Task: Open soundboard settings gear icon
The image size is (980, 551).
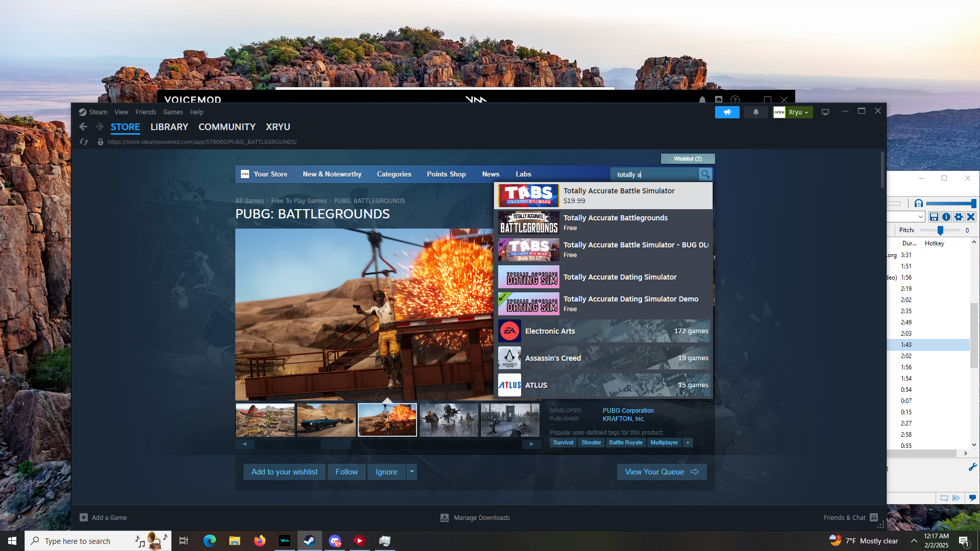Action: (x=959, y=217)
